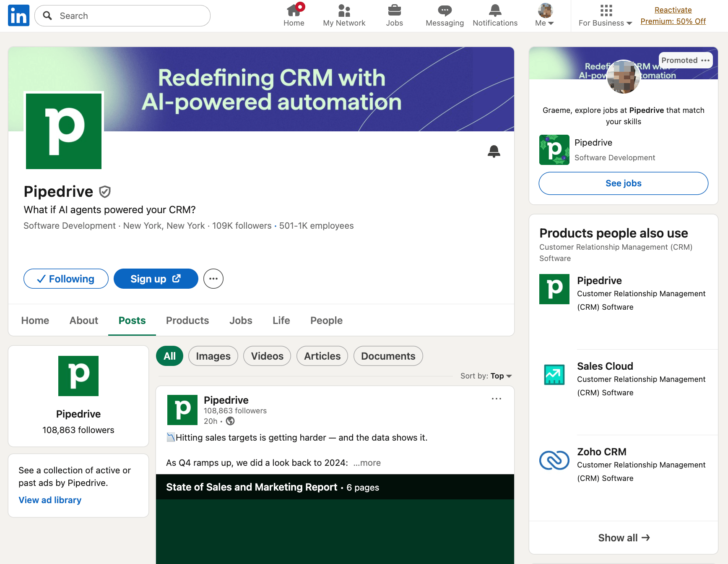Click the LinkedIn logo
Image resolution: width=728 pixels, height=564 pixels.
18,15
